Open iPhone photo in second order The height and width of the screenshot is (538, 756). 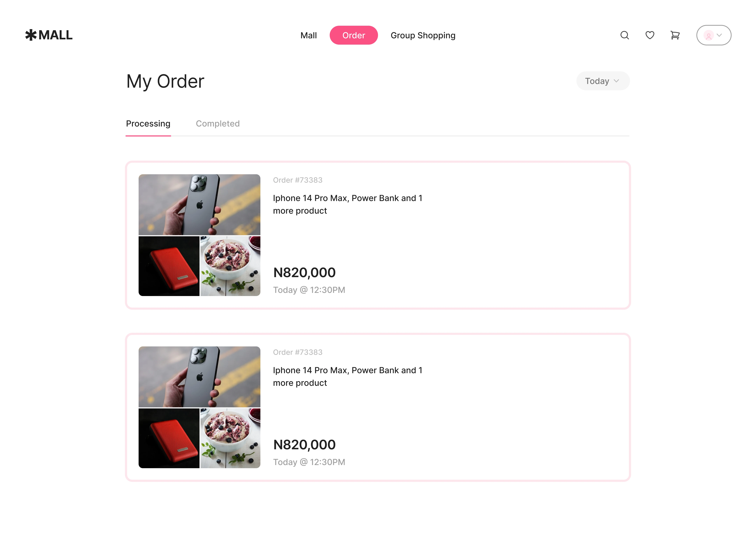[x=199, y=377]
